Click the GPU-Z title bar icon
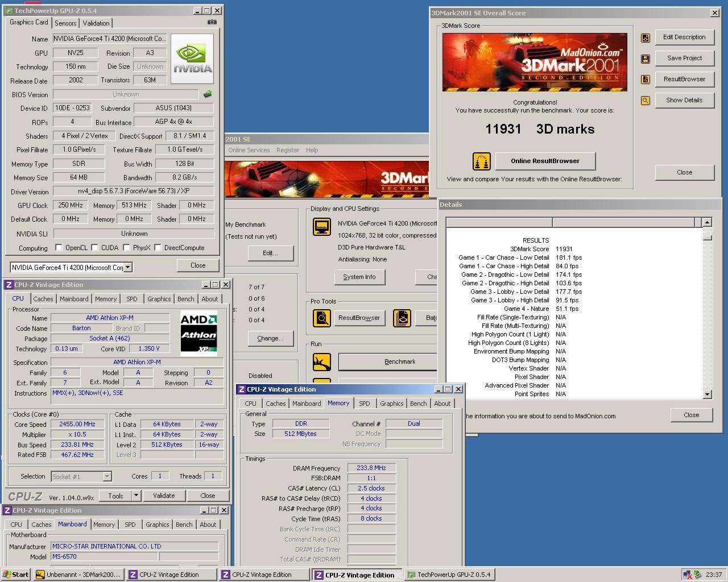The height and width of the screenshot is (582, 728). [x=9, y=10]
